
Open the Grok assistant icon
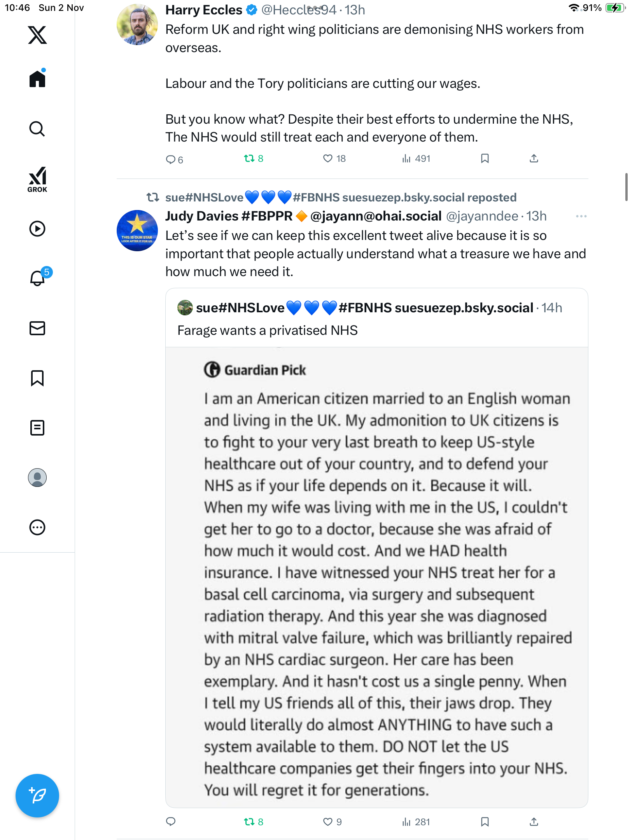coord(37,179)
